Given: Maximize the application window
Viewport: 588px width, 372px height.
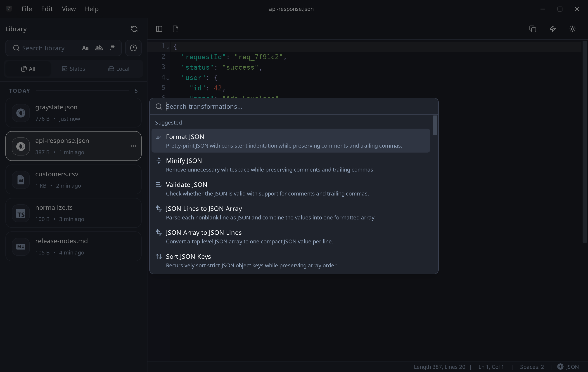Looking at the screenshot, I should click(x=560, y=9).
